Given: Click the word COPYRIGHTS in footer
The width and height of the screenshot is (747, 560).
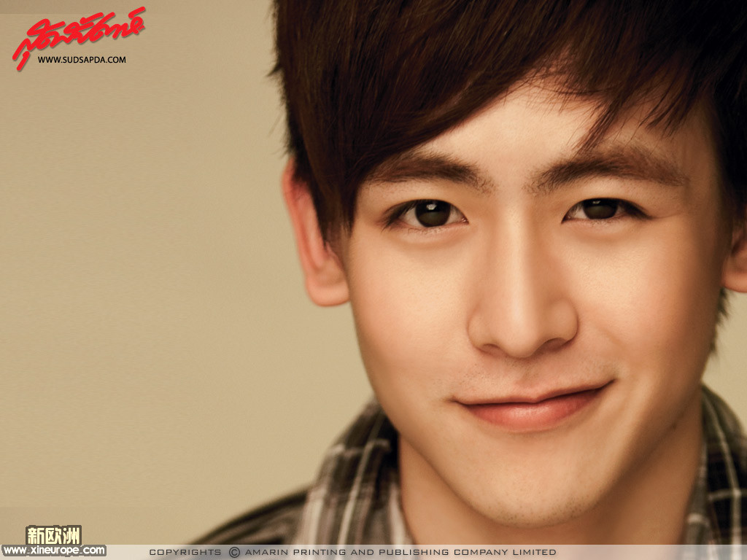Looking at the screenshot, I should coord(185,553).
